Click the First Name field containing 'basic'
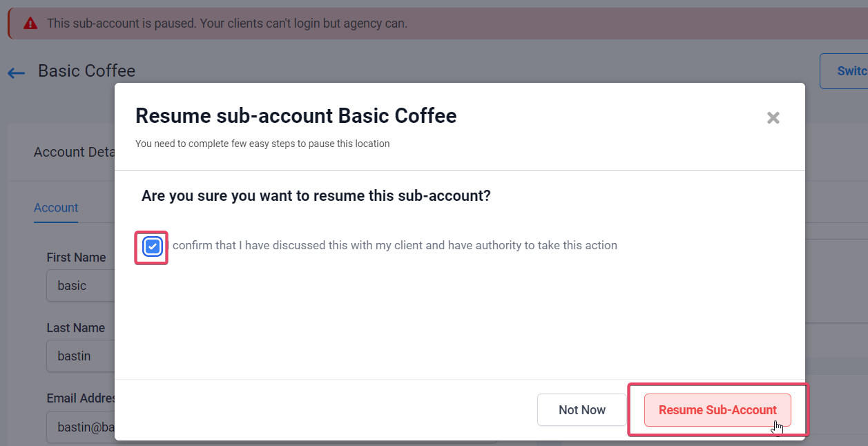The image size is (868, 446). pos(80,286)
